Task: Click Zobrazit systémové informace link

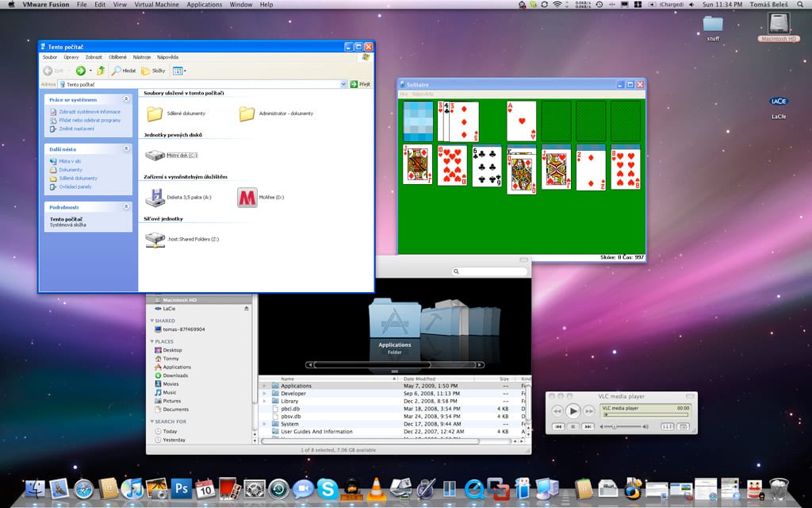Action: 90,111
